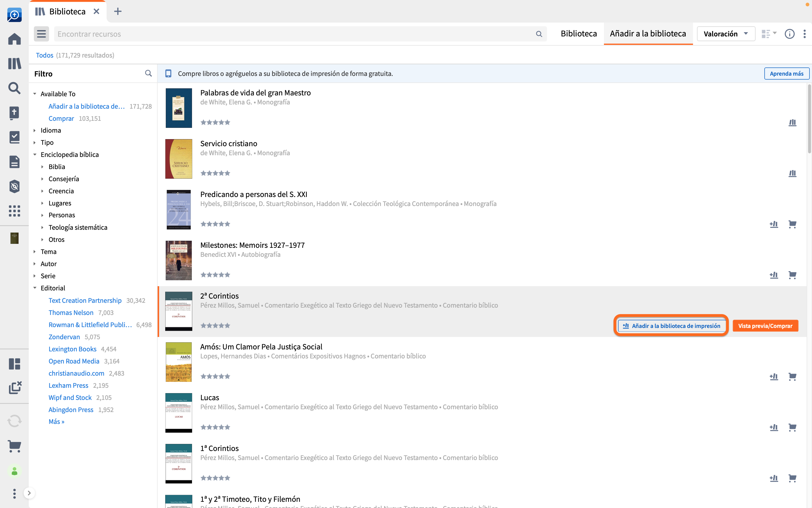Collapse the Editorial filter section
812x508 pixels.
(35, 288)
